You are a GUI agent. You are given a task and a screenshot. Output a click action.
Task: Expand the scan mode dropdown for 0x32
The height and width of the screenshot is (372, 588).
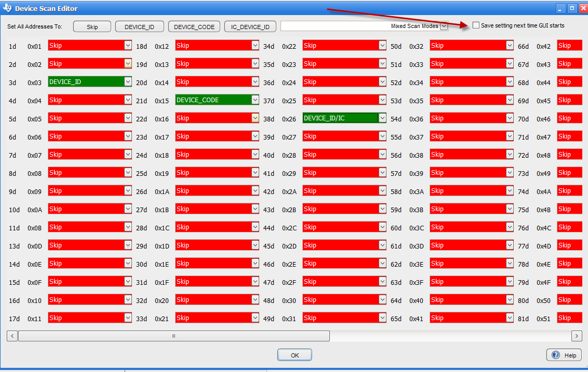509,45
